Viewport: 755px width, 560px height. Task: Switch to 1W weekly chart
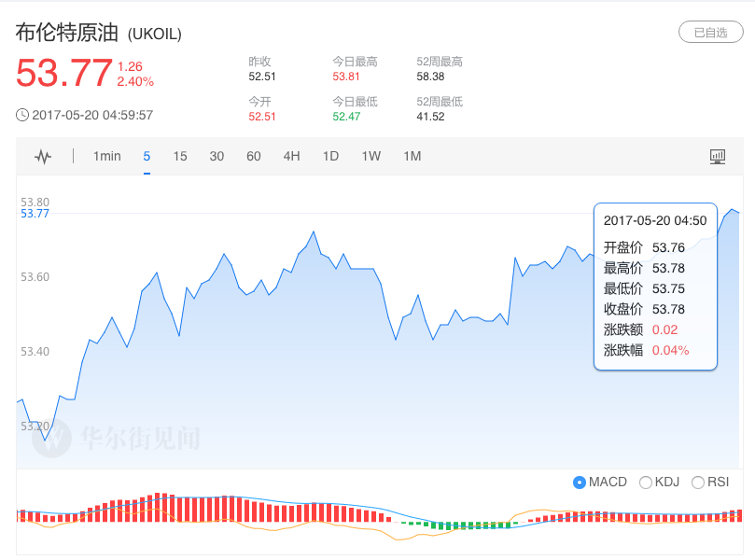371,157
